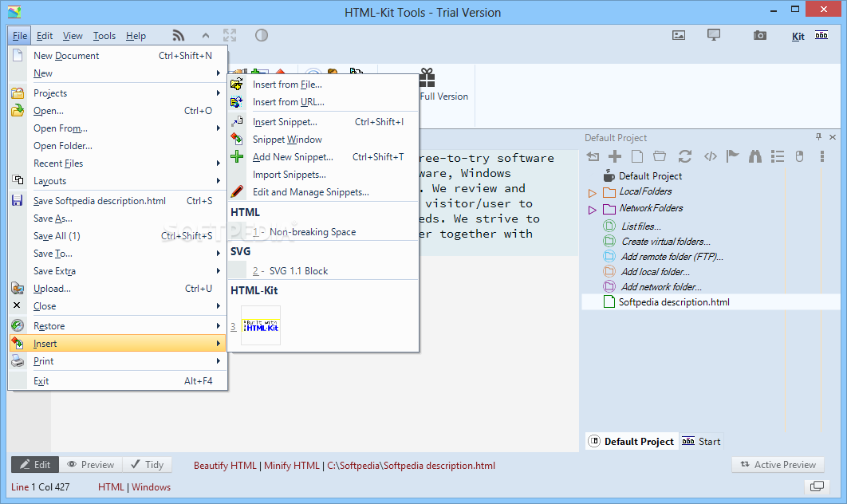The image size is (847, 504).
Task: Click the collapse ribbon caret icon
Action: 206,36
